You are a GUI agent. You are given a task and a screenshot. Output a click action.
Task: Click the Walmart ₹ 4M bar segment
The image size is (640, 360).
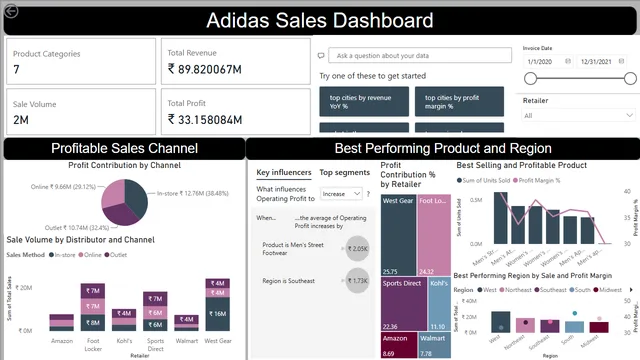pyautogui.click(x=187, y=319)
